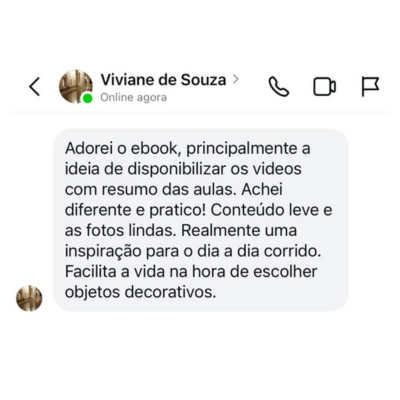Viewport: 400px width, 400px height.
Task: Click the "Adorei o ebook" message line
Action: click(x=187, y=149)
